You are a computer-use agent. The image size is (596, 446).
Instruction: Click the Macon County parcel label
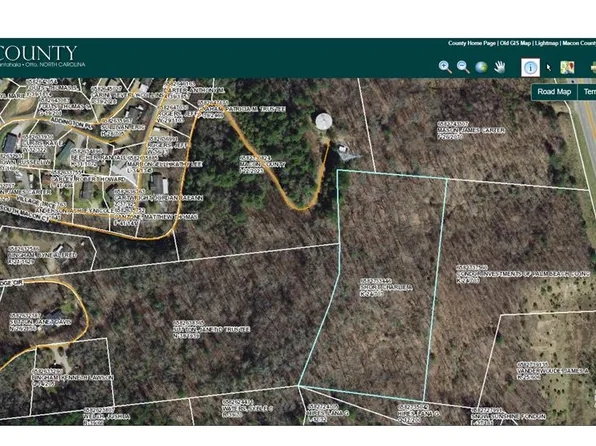tap(263, 164)
